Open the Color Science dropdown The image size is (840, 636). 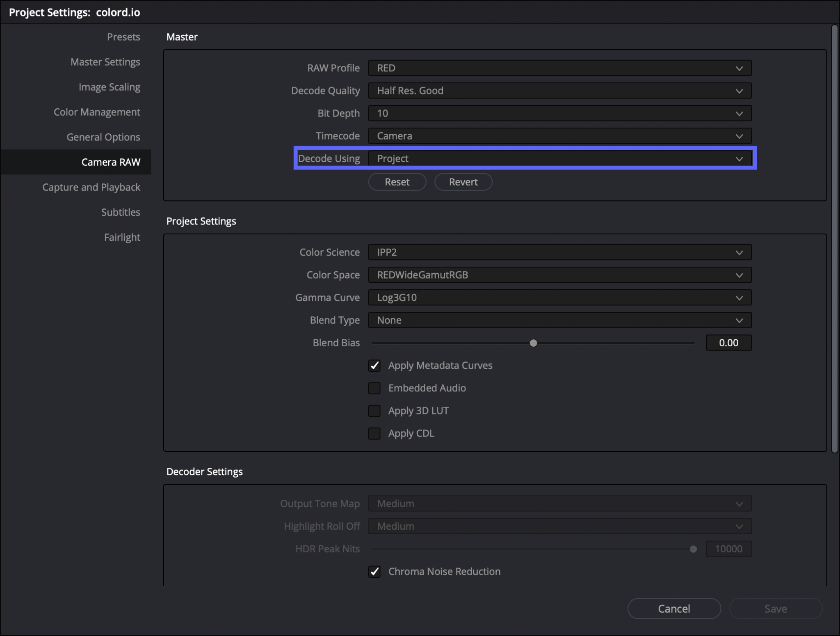[x=559, y=252]
